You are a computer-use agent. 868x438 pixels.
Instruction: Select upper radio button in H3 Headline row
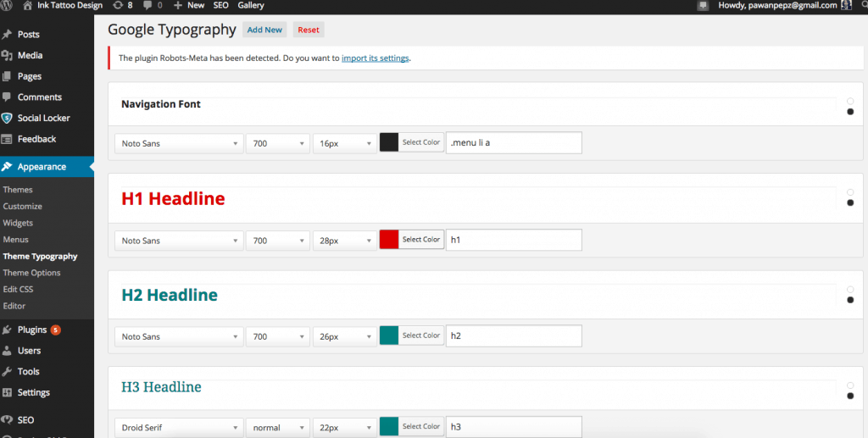point(850,385)
